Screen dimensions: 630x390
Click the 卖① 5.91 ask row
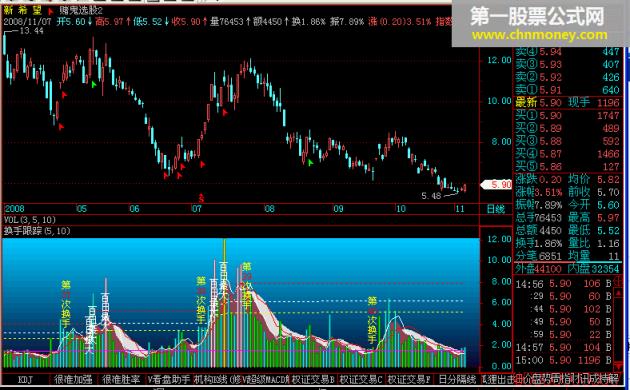(x=567, y=90)
